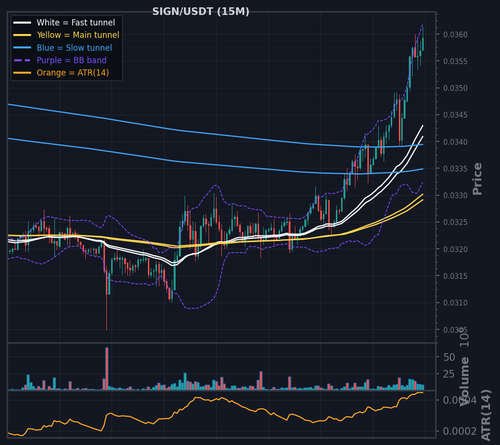Click the orange line sample in legend
The image size is (500, 445).
tap(22, 73)
